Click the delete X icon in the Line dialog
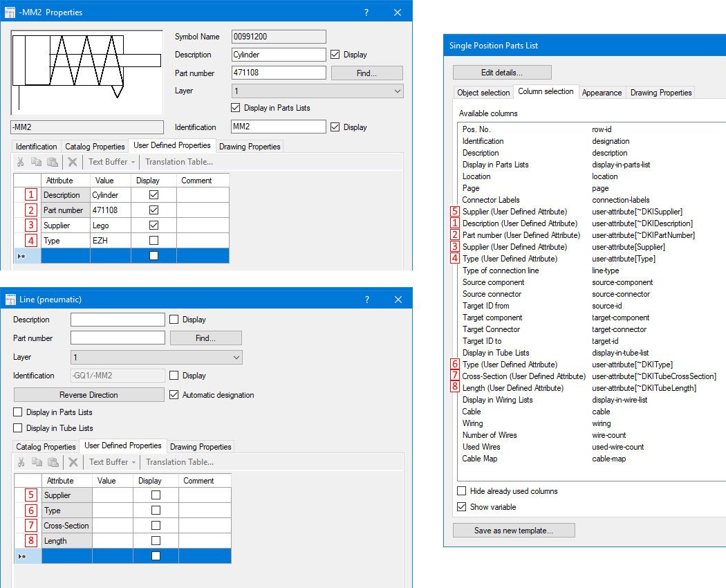The height and width of the screenshot is (588, 726). [72, 461]
